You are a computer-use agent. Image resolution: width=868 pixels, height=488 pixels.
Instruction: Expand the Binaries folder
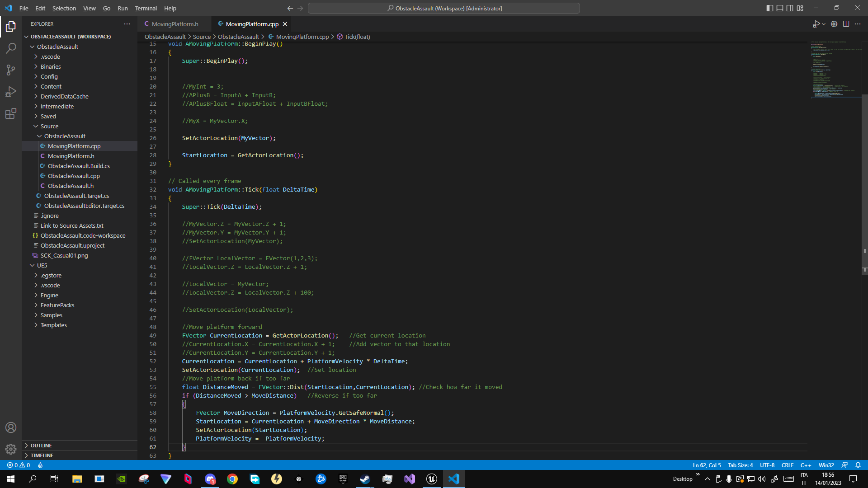click(x=50, y=66)
